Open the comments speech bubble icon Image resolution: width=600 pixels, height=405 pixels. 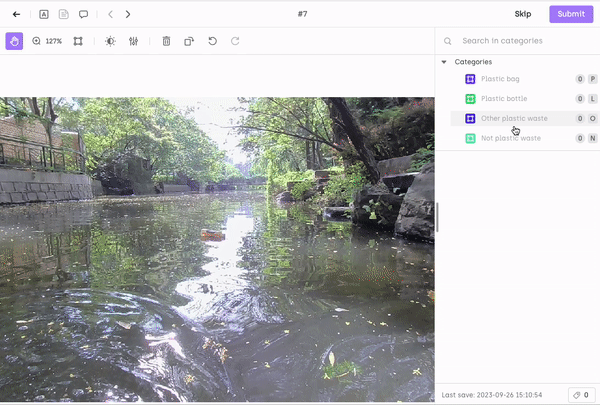83,14
